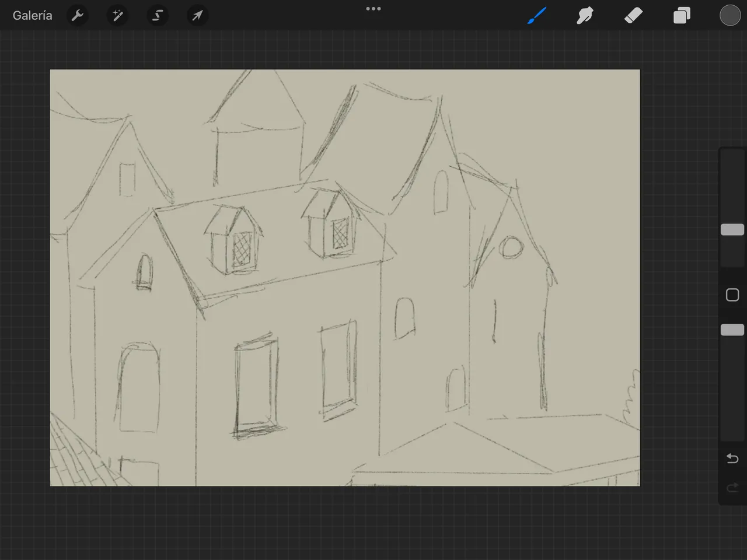Select the Smudge finger tool

[x=585, y=16]
